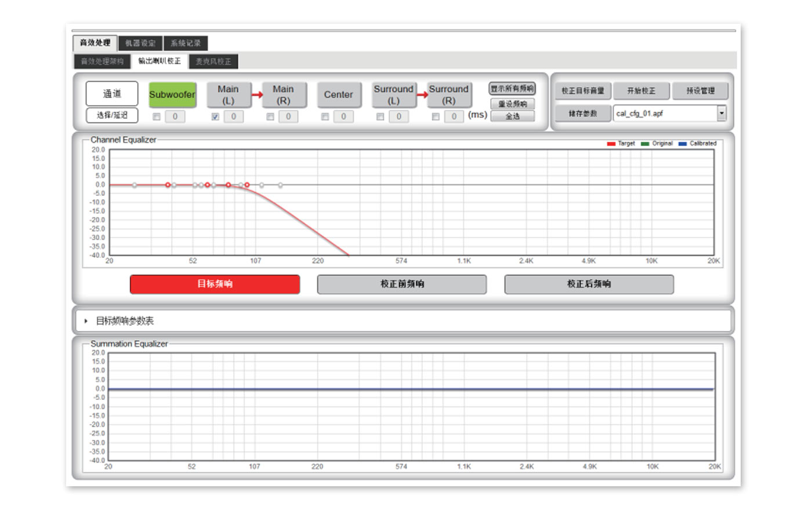Tick the Center channel checkbox
The image size is (812, 510).
[325, 116]
